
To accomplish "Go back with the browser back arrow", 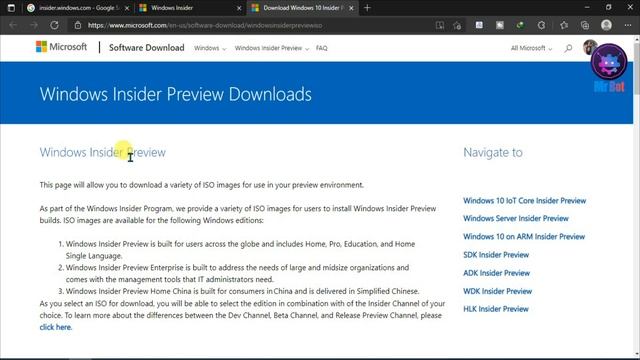I will click(x=13, y=25).
